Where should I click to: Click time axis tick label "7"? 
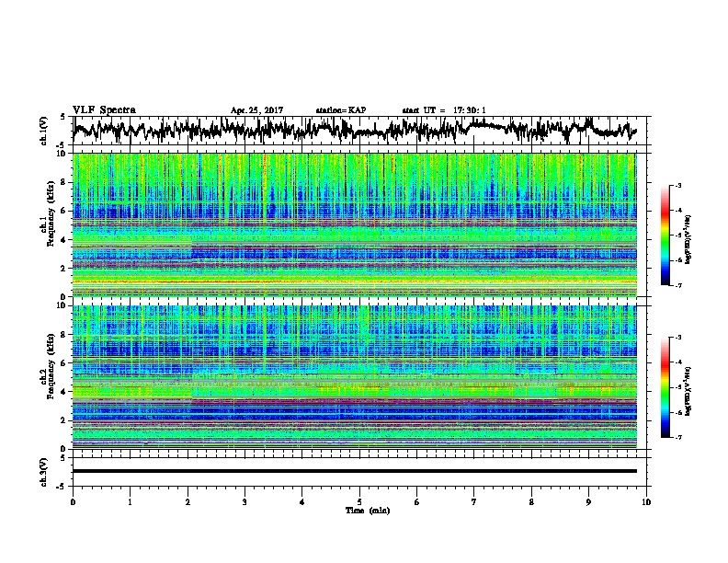tap(474, 502)
